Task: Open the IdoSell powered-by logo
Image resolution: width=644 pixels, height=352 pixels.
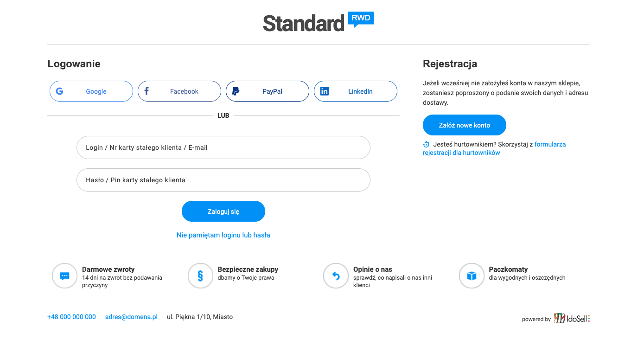Action: click(572, 318)
